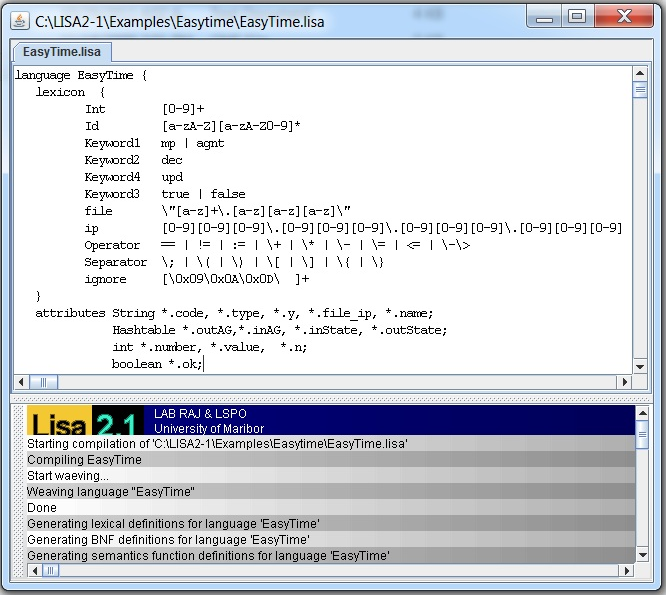Click the 'ip' token name

(x=91, y=228)
